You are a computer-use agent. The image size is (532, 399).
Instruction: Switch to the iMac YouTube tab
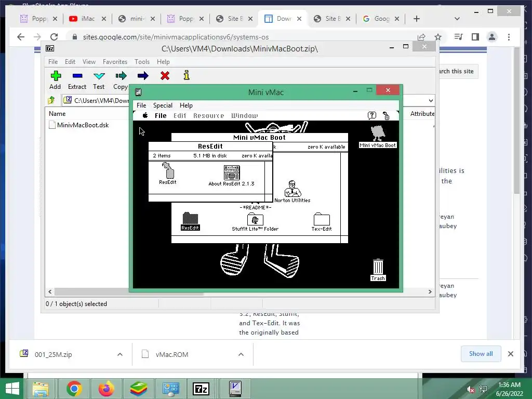click(x=87, y=19)
